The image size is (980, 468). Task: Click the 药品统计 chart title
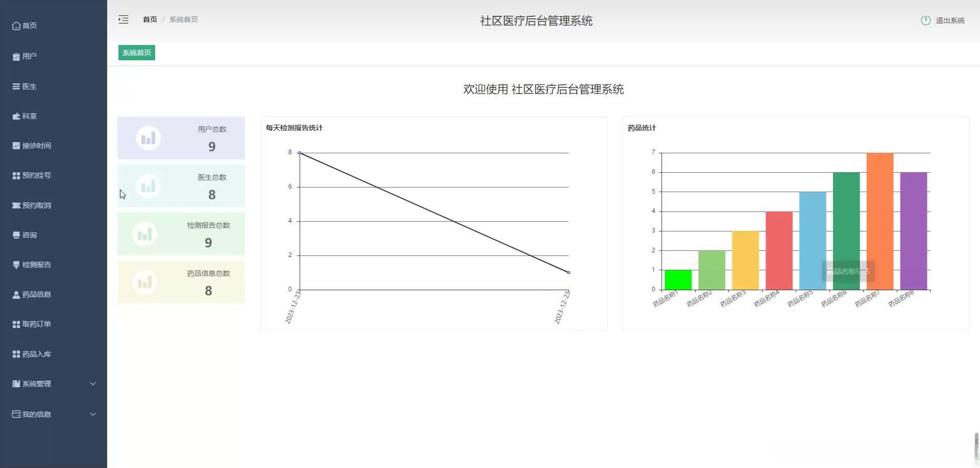click(642, 128)
